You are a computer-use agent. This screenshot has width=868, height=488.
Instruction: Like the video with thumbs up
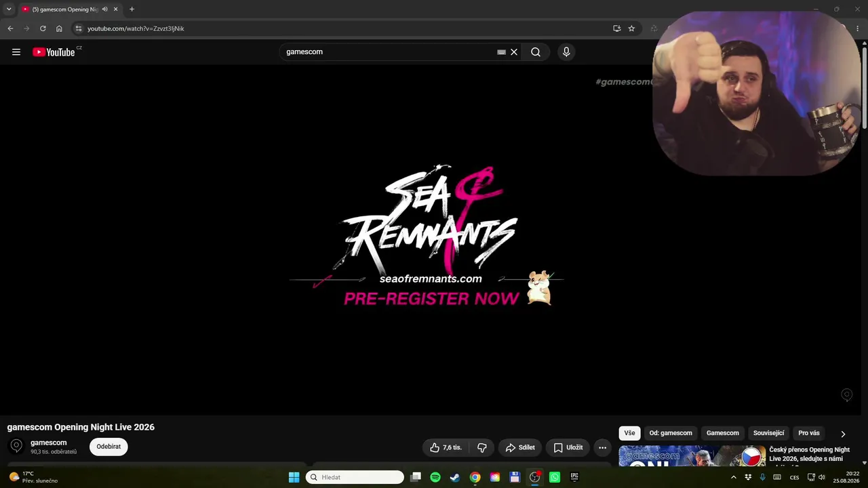(446, 447)
